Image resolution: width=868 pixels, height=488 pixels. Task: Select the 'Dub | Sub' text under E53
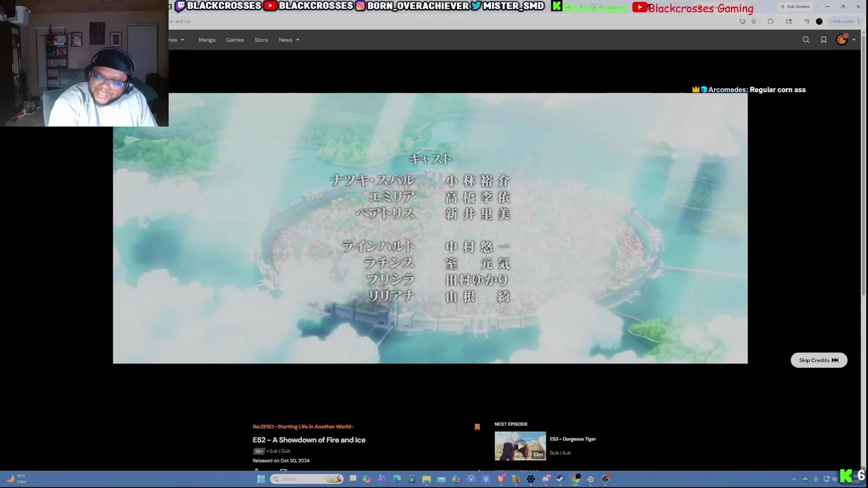tap(560, 453)
